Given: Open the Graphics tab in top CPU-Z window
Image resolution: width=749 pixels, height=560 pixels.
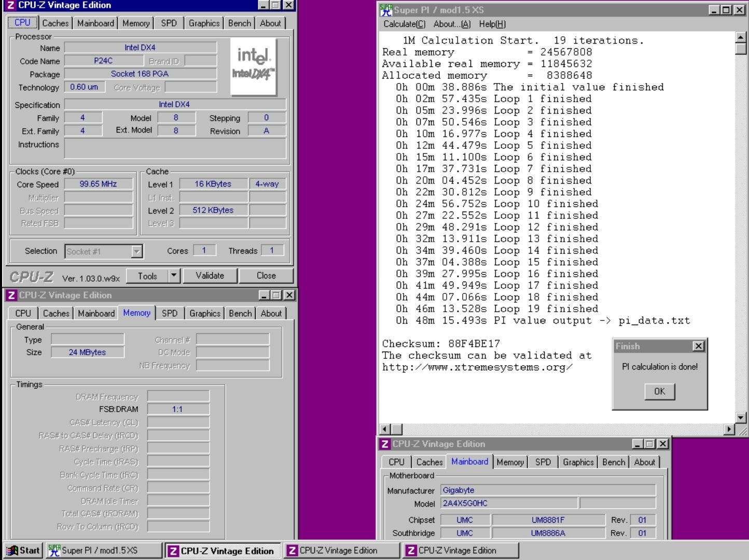Looking at the screenshot, I should (x=204, y=23).
